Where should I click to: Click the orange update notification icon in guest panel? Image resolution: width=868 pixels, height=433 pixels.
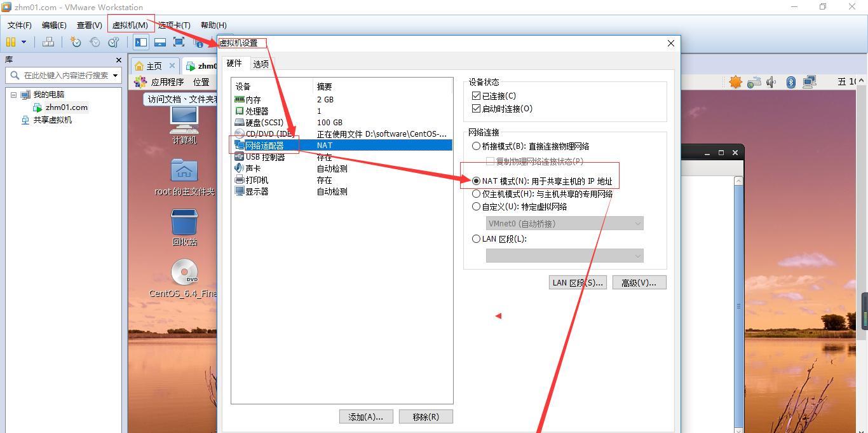(735, 82)
